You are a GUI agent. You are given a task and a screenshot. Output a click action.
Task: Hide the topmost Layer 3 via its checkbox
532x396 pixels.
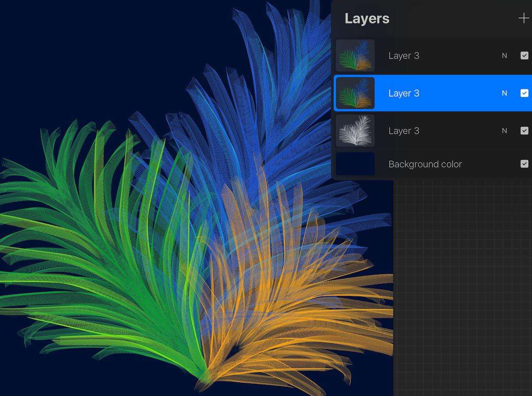click(x=524, y=56)
